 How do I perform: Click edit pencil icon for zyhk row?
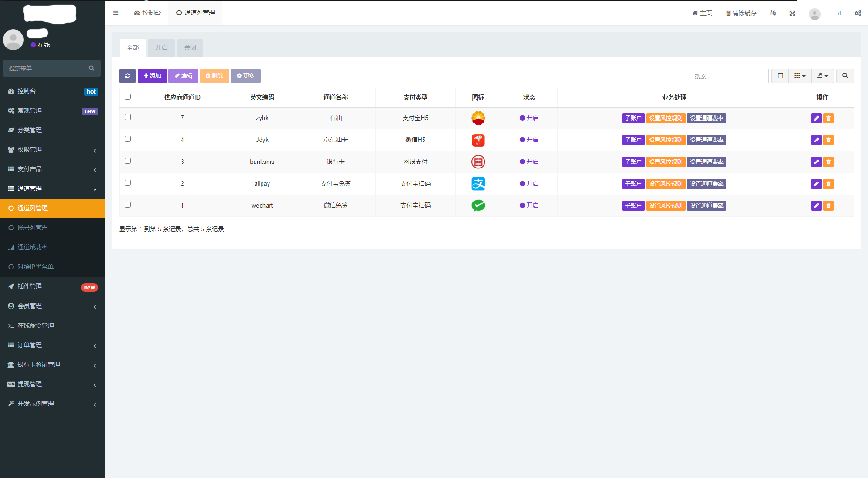point(816,118)
